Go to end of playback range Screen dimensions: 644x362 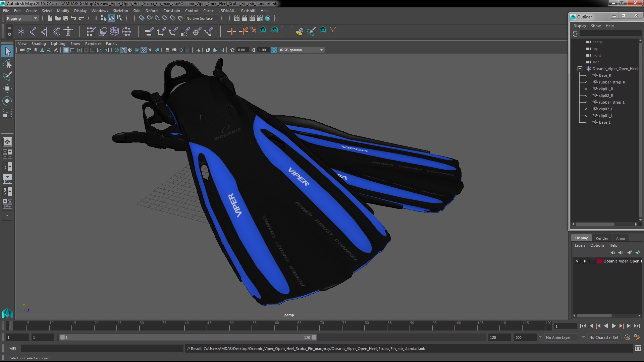tap(637, 326)
